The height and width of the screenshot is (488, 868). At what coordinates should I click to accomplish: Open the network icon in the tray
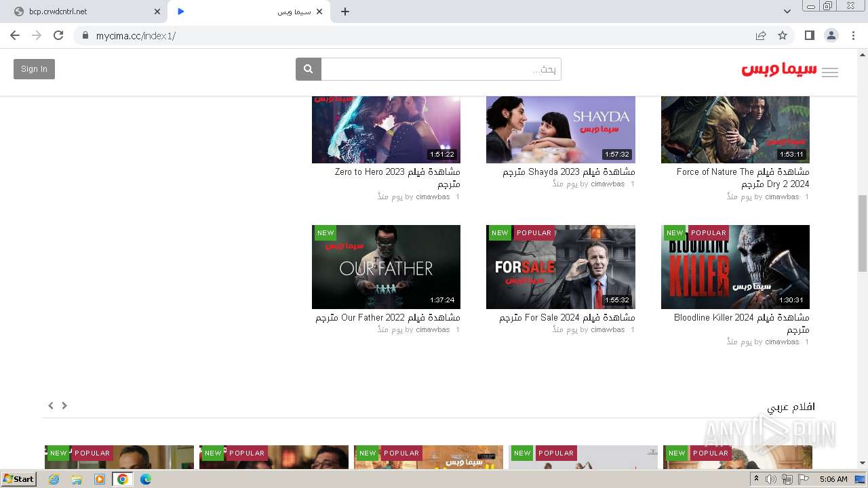[787, 479]
